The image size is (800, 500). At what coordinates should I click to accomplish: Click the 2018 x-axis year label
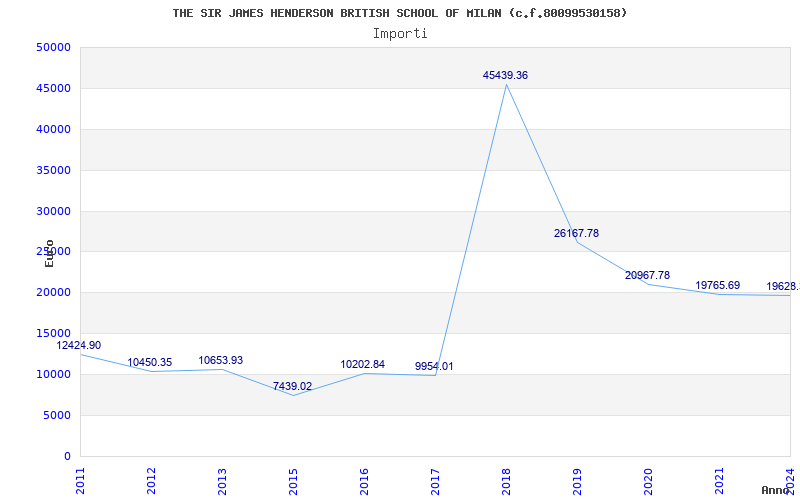coord(506,481)
